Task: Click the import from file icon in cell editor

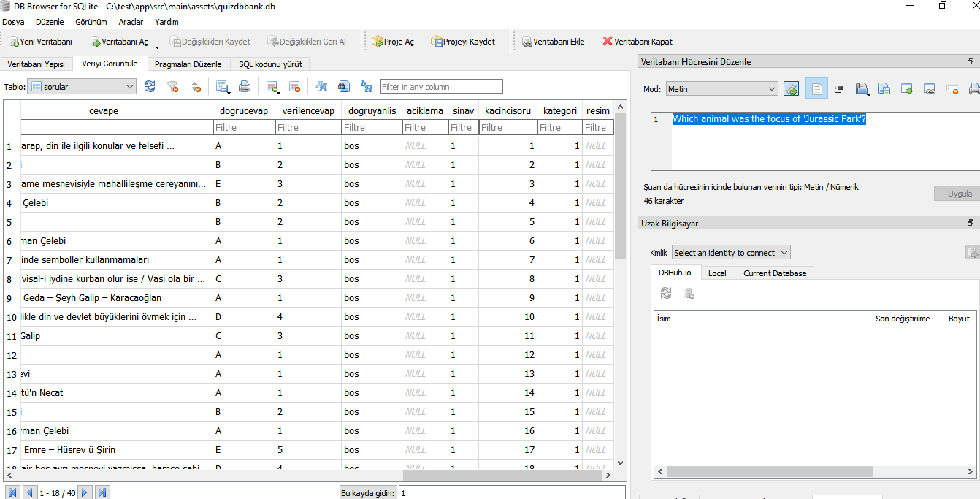Action: point(862,88)
